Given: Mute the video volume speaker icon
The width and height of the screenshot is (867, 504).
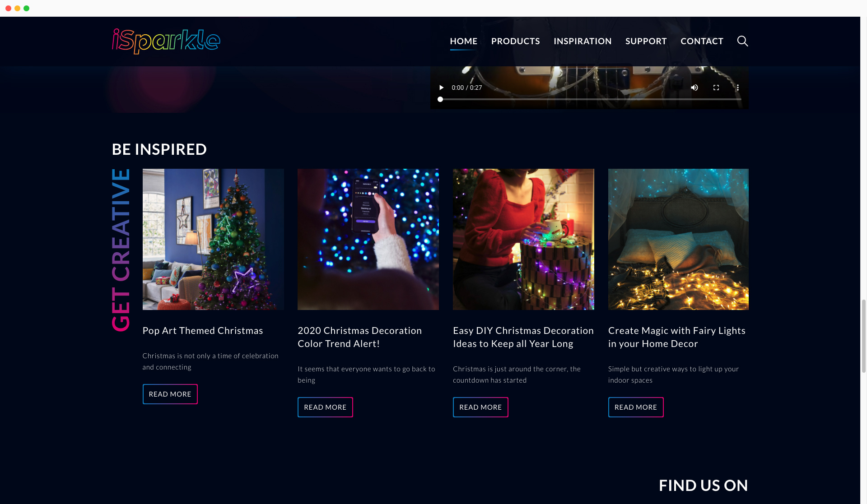Looking at the screenshot, I should 695,88.
